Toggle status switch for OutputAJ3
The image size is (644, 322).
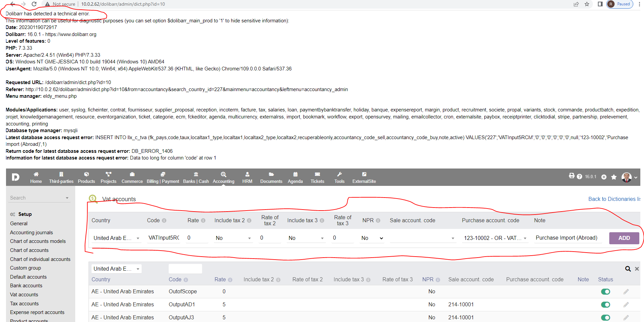pos(606,318)
